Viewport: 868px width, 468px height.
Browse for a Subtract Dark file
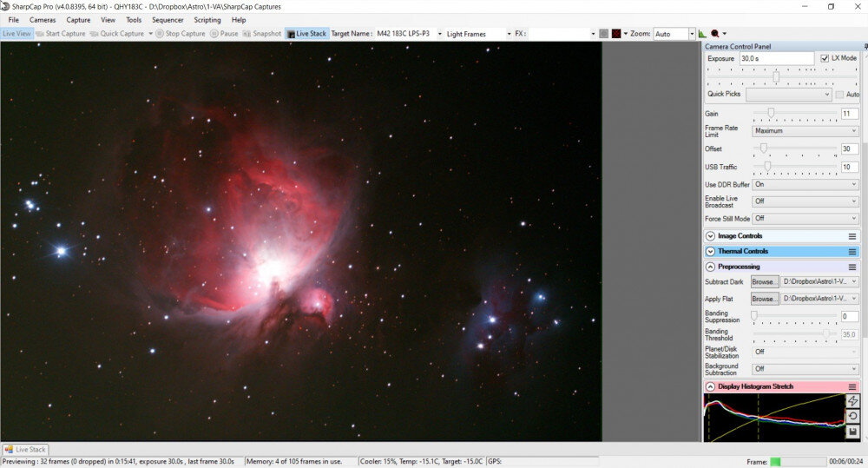tap(765, 282)
